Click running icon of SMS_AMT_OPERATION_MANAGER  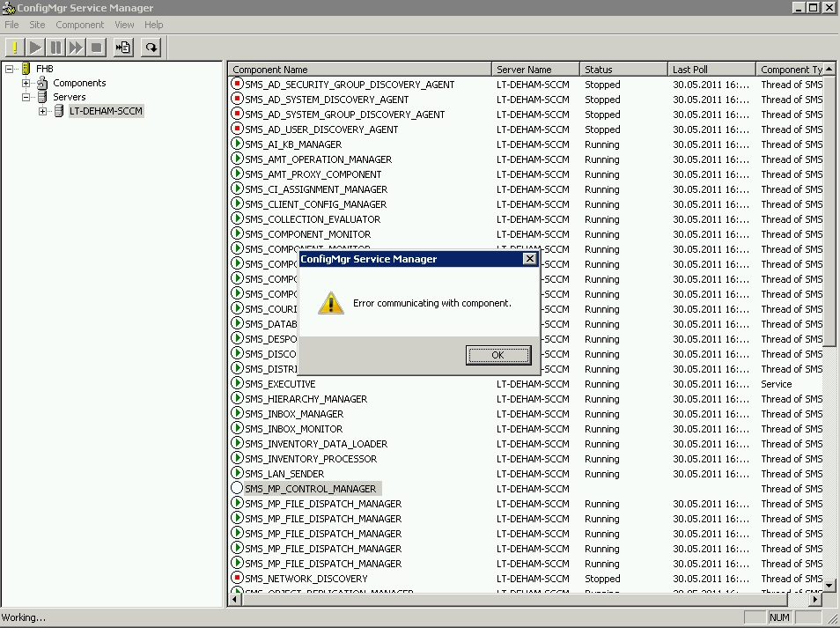237,159
